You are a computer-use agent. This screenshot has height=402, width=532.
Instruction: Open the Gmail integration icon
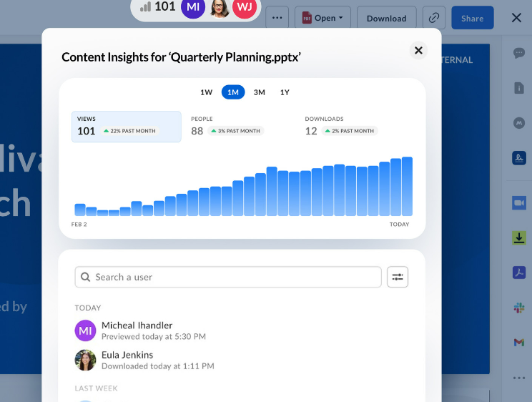[519, 343]
